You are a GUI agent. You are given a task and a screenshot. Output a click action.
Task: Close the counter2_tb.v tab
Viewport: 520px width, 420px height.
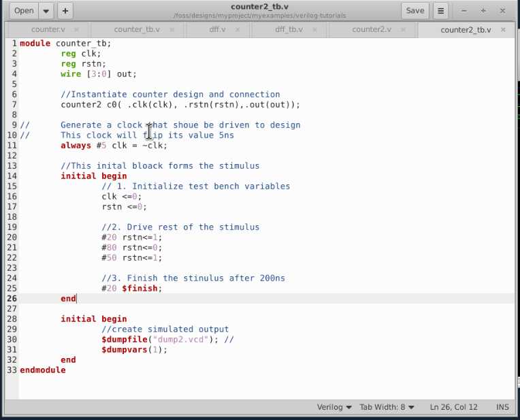[x=503, y=30]
